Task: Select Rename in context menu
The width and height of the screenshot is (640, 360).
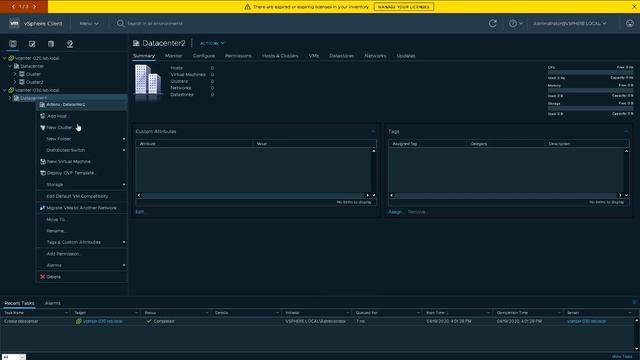Action: point(82,231)
